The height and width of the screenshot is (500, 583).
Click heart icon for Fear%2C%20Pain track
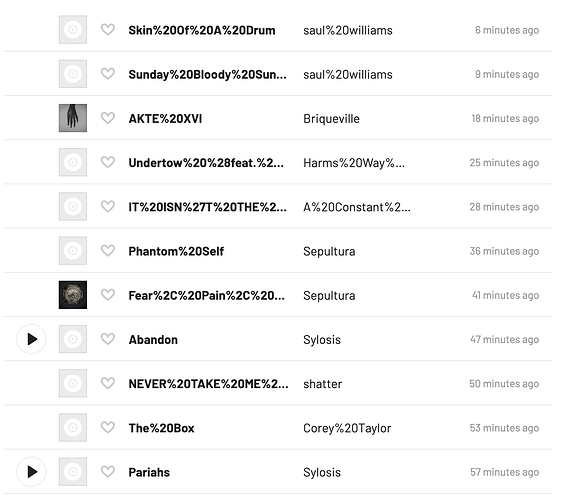point(108,295)
